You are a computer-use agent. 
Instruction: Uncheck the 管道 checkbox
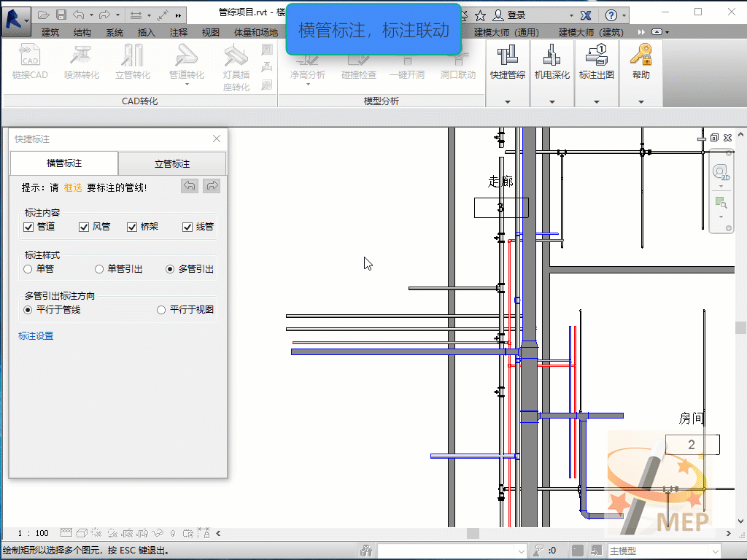(29, 227)
